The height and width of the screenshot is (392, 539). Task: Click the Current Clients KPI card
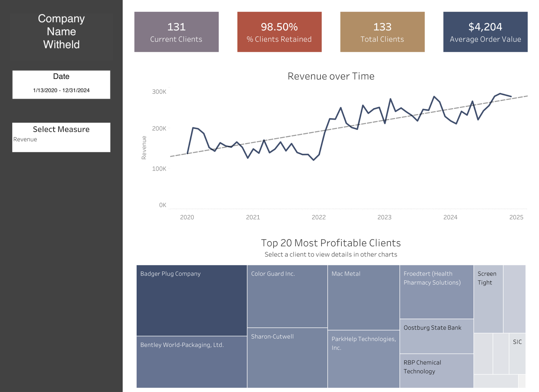[176, 32]
